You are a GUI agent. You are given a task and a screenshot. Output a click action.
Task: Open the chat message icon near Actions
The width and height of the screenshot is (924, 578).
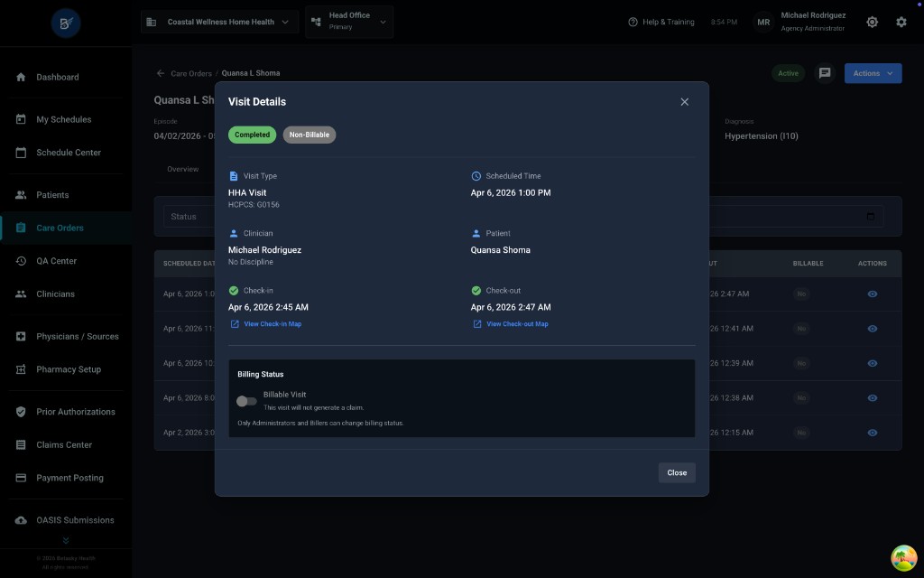825,73
